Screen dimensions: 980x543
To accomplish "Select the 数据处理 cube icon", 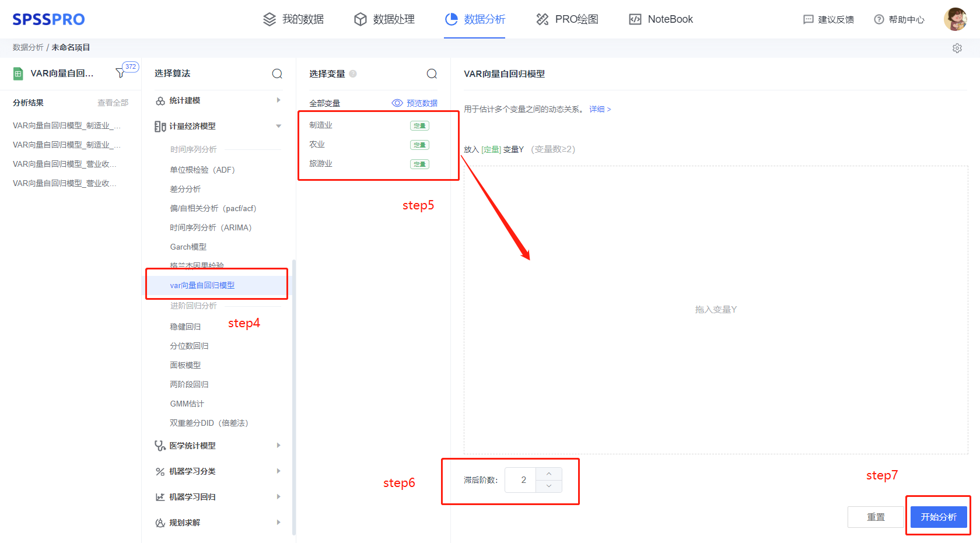I will click(360, 19).
